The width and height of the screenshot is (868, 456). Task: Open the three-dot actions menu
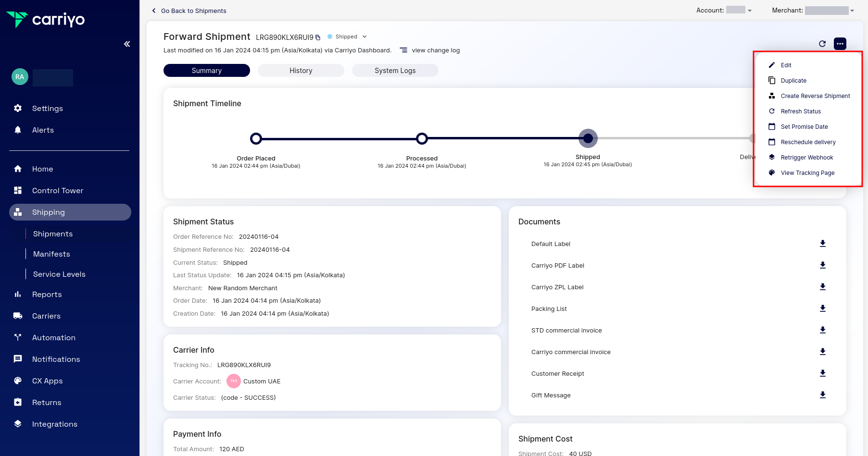pos(840,44)
